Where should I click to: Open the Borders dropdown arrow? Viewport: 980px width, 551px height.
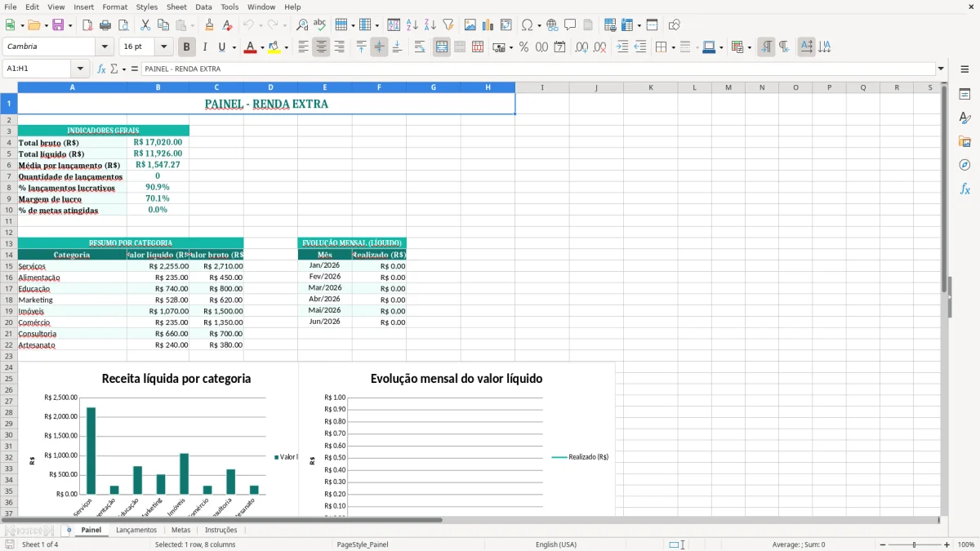673,47
